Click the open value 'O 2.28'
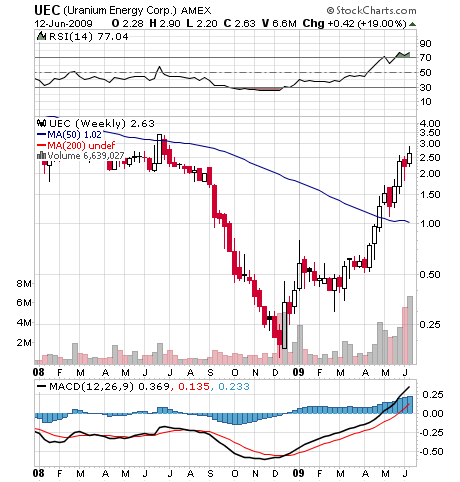This screenshot has width=460, height=482. pyautogui.click(x=128, y=23)
